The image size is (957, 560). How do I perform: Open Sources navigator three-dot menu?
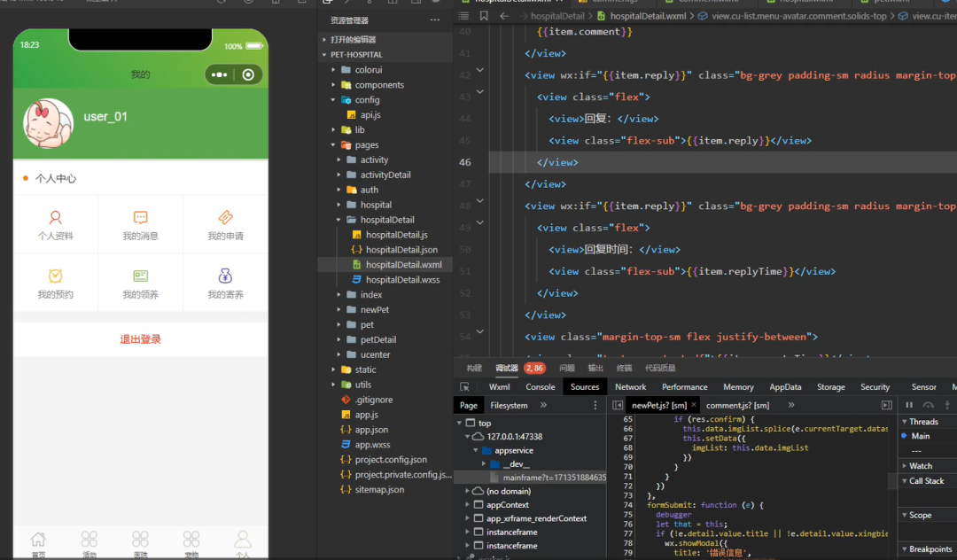[595, 405]
